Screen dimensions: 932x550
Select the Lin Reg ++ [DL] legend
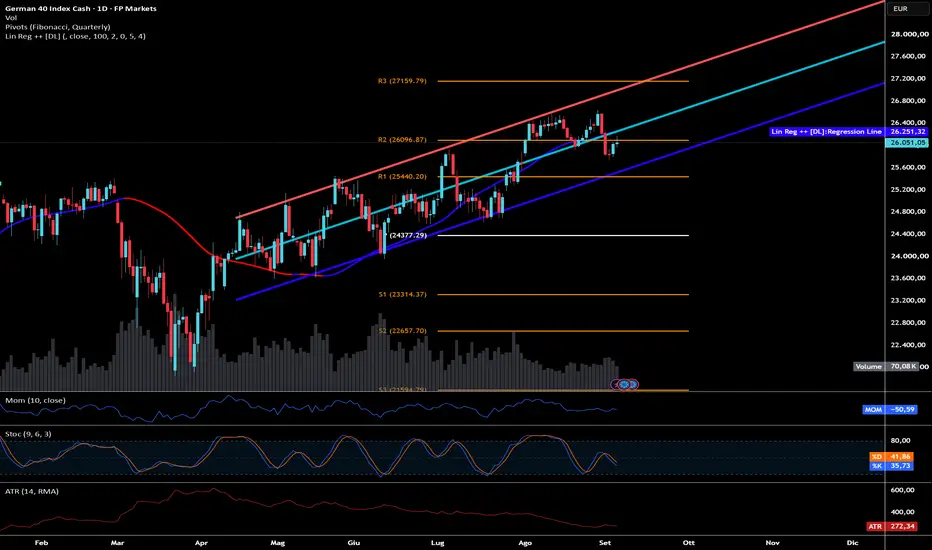[x=75, y=36]
